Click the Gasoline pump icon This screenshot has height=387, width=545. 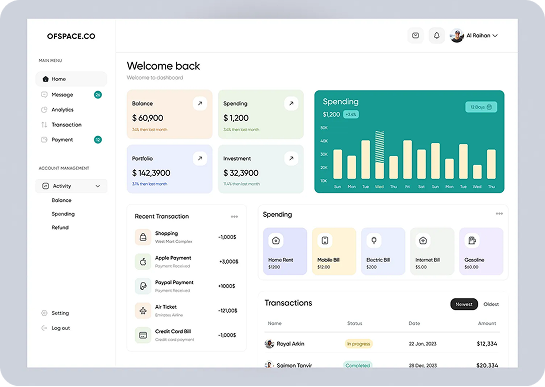coord(472,240)
